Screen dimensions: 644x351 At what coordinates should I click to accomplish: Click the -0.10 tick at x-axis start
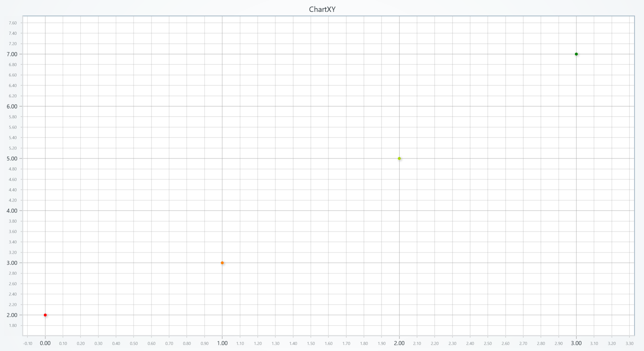28,343
